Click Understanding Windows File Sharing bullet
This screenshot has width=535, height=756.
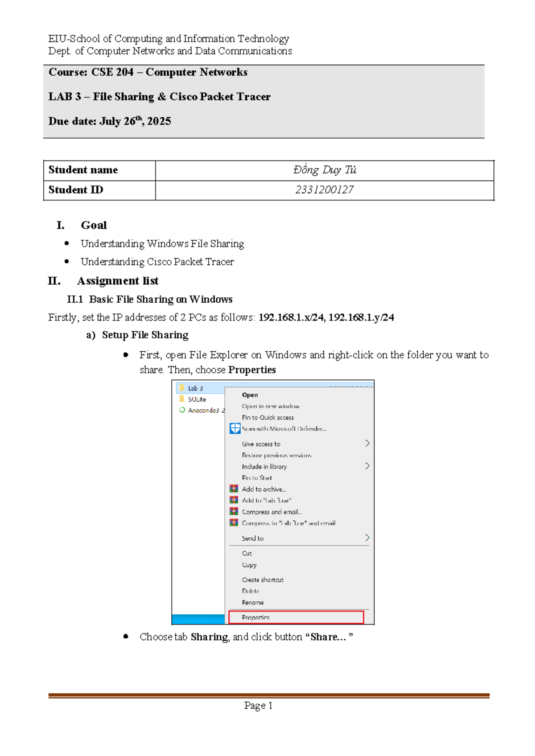click(x=162, y=244)
